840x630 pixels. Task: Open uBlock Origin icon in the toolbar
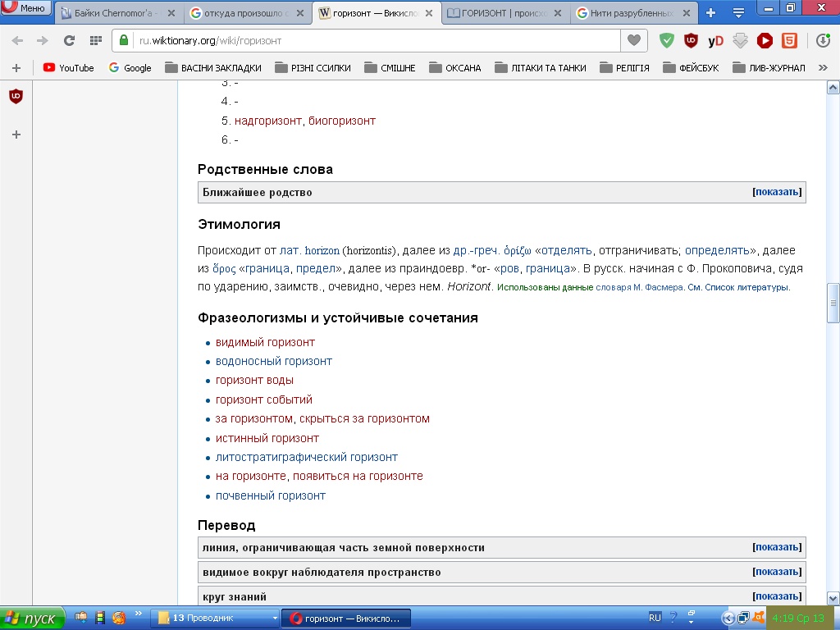(x=691, y=41)
